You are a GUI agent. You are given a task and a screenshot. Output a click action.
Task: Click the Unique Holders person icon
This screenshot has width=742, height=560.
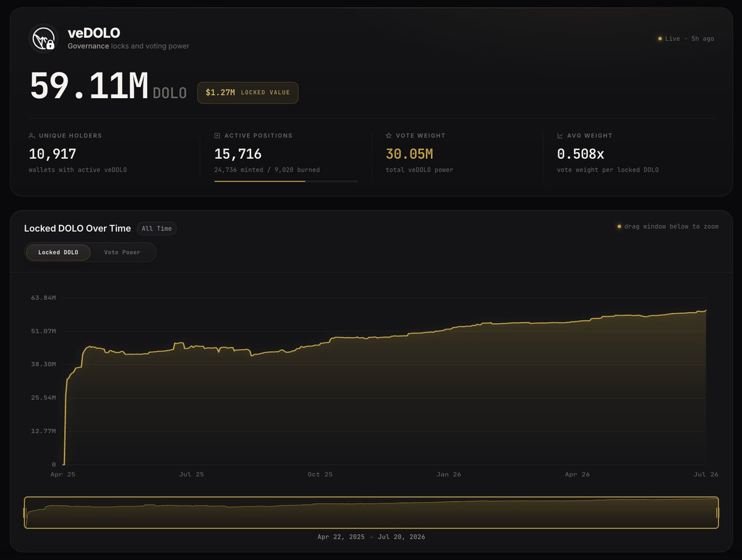click(32, 135)
